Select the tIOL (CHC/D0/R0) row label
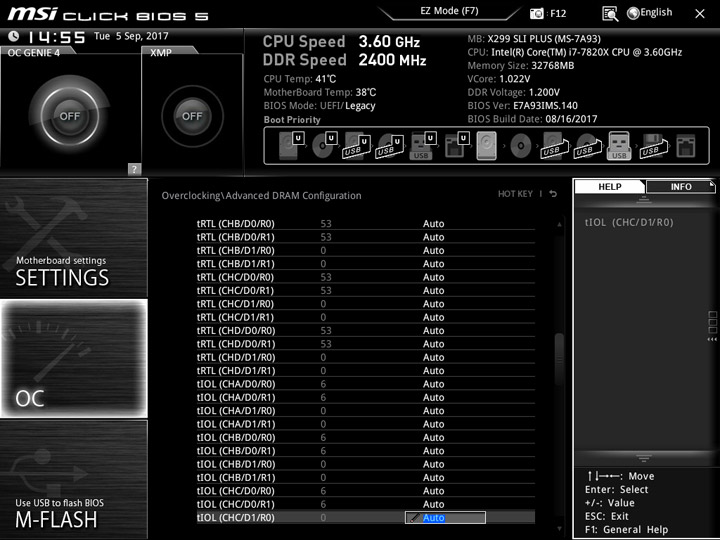The height and width of the screenshot is (540, 720). pyautogui.click(x=236, y=491)
